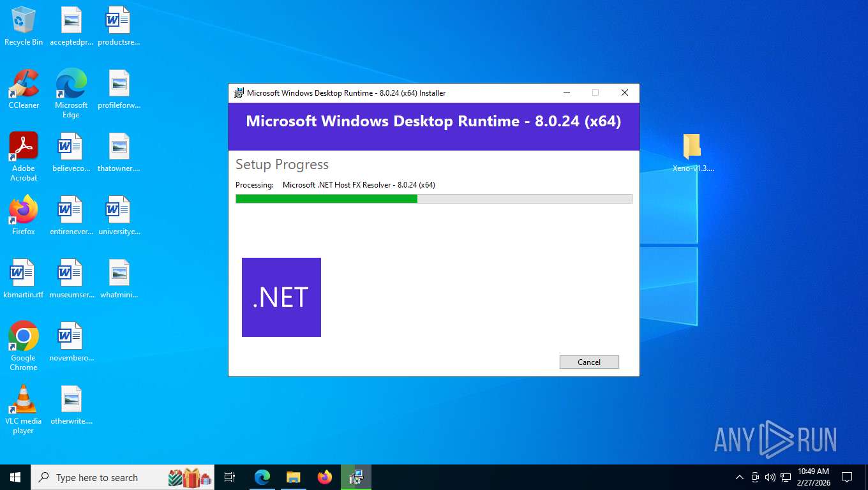868x490 pixels.
Task: Open the clock showing 10:49 AM
Action: pyautogui.click(x=813, y=477)
